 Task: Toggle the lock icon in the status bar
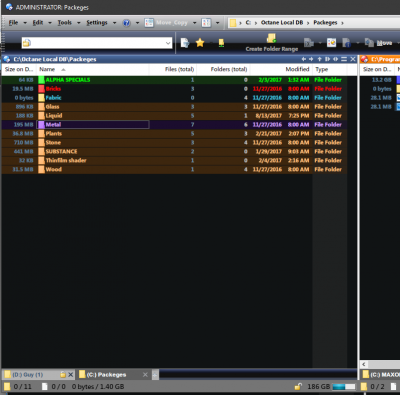click(298, 387)
